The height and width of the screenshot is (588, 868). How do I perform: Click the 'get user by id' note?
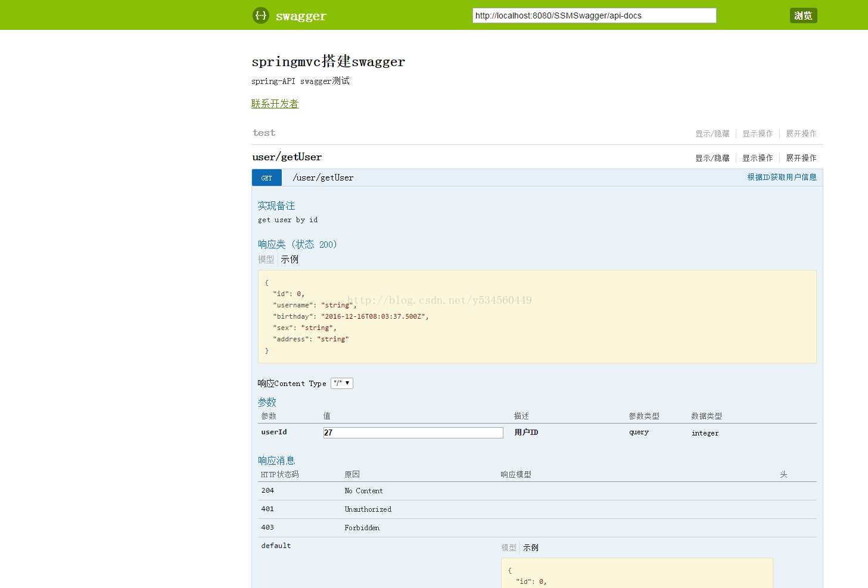(288, 220)
